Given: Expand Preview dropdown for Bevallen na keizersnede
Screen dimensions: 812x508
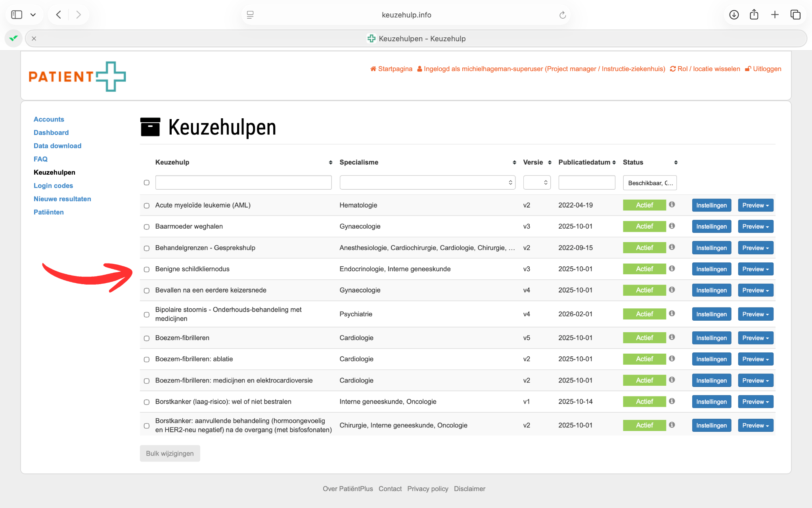Looking at the screenshot, I should click(x=755, y=291).
